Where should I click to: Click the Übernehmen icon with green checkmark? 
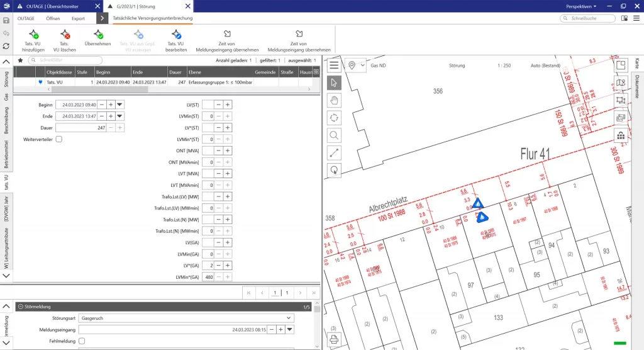click(x=97, y=35)
